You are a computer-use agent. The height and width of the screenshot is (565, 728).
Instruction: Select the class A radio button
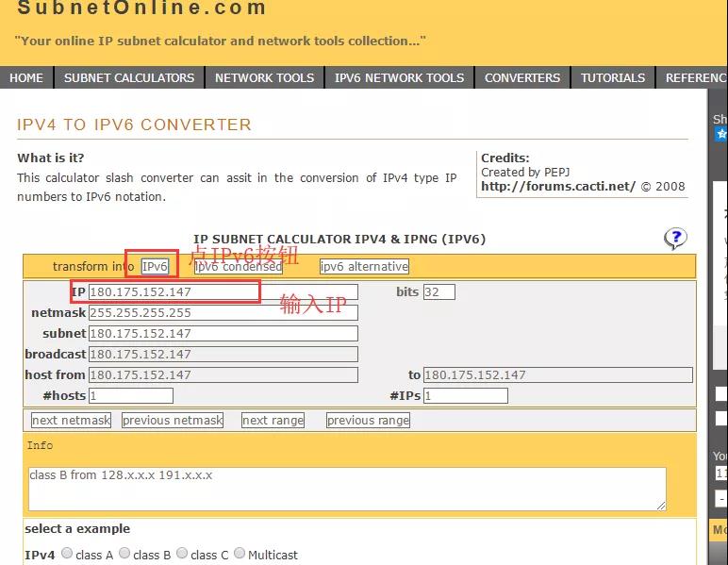pyautogui.click(x=67, y=554)
